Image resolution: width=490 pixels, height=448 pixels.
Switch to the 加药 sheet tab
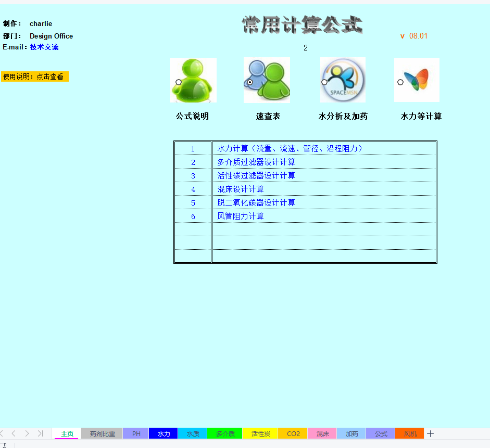click(x=351, y=433)
